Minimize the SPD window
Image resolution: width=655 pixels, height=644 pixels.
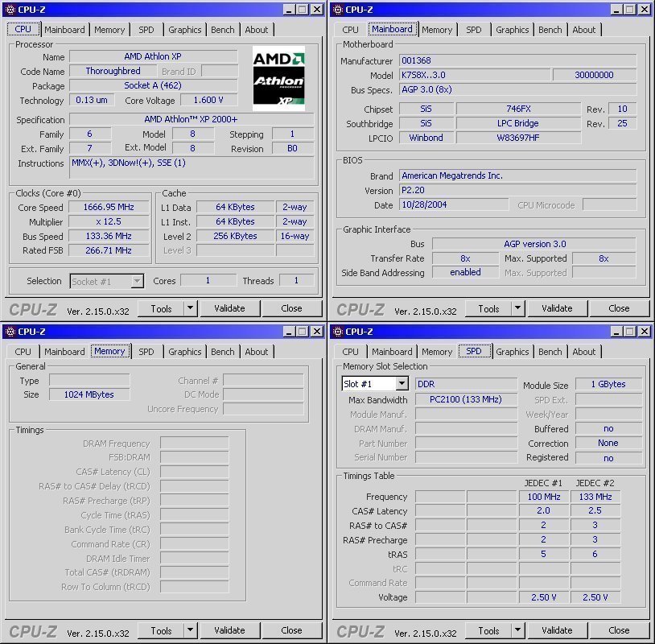click(x=616, y=332)
